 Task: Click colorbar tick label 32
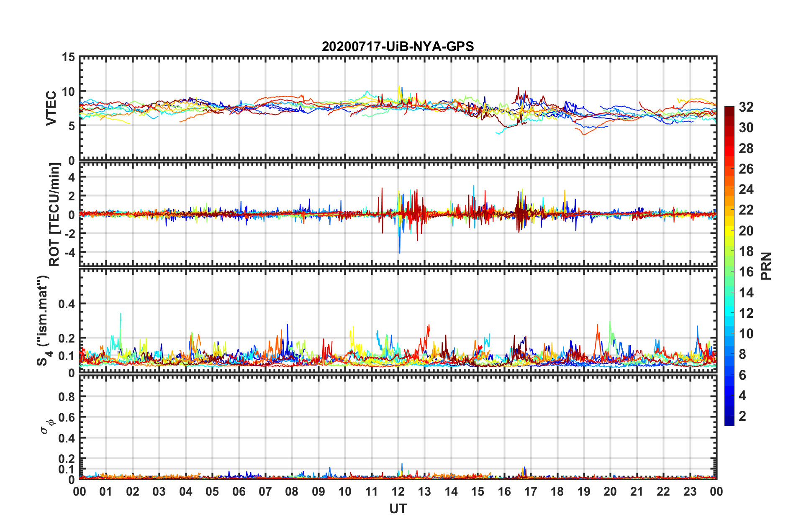coord(746,107)
